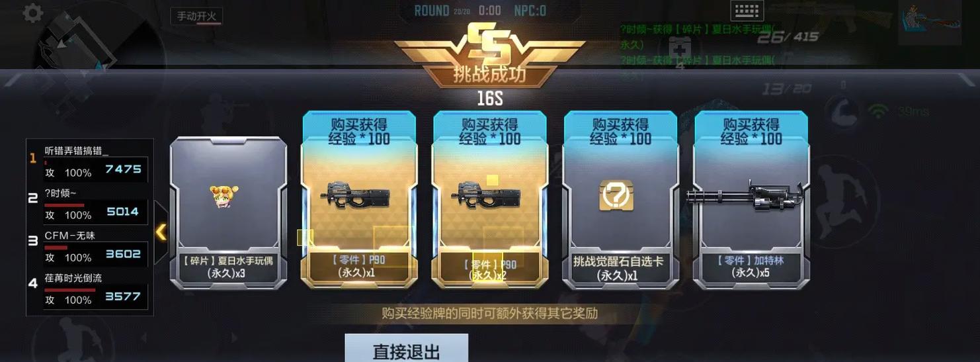Select player 荏苒时光倒流 row
Viewport: 980px width, 362px height.
click(89, 289)
